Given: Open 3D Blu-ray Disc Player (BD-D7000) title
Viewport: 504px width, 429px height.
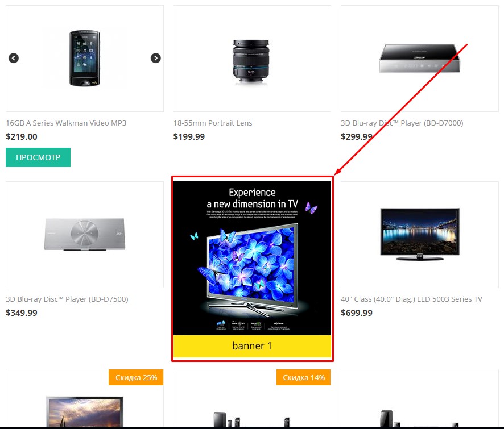Looking at the screenshot, I should tap(402, 123).
